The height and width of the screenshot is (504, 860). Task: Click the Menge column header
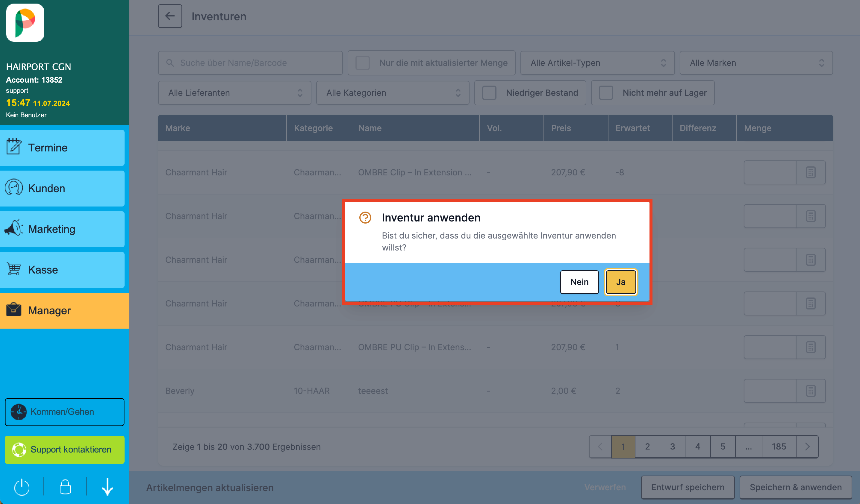785,128
